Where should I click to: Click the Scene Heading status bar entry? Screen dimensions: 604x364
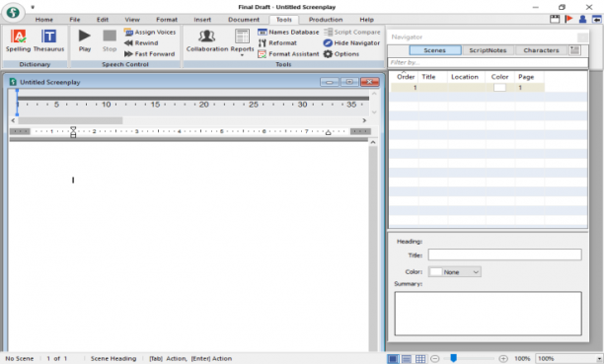113,359
